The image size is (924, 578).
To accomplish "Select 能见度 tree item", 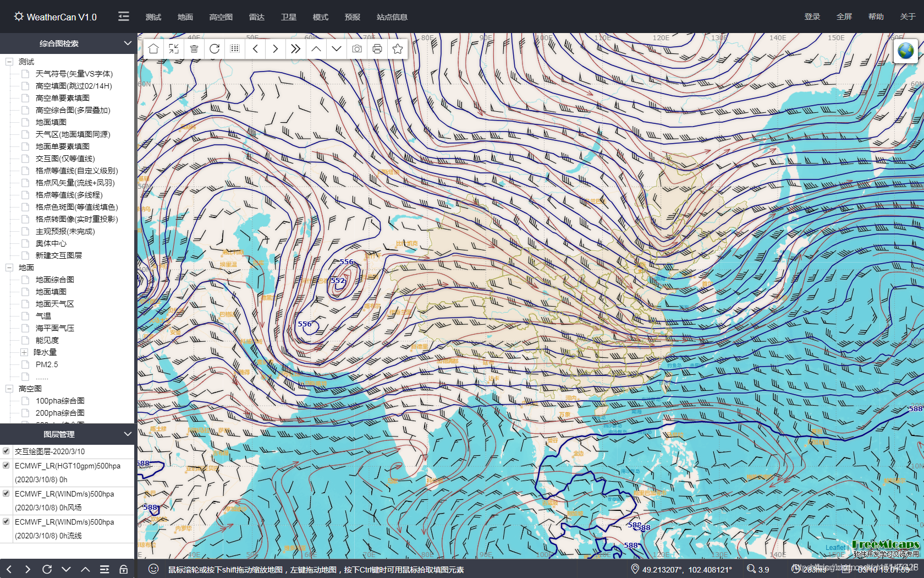I will 47,340.
